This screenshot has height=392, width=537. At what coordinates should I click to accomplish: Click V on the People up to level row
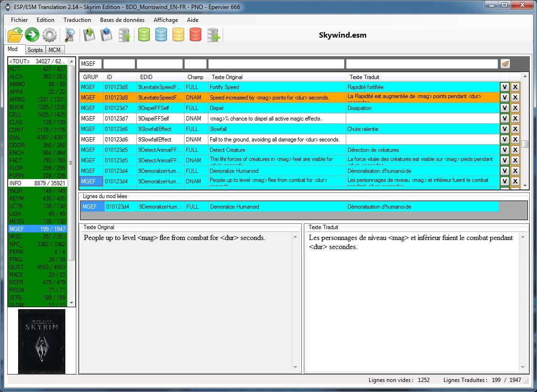(505, 181)
